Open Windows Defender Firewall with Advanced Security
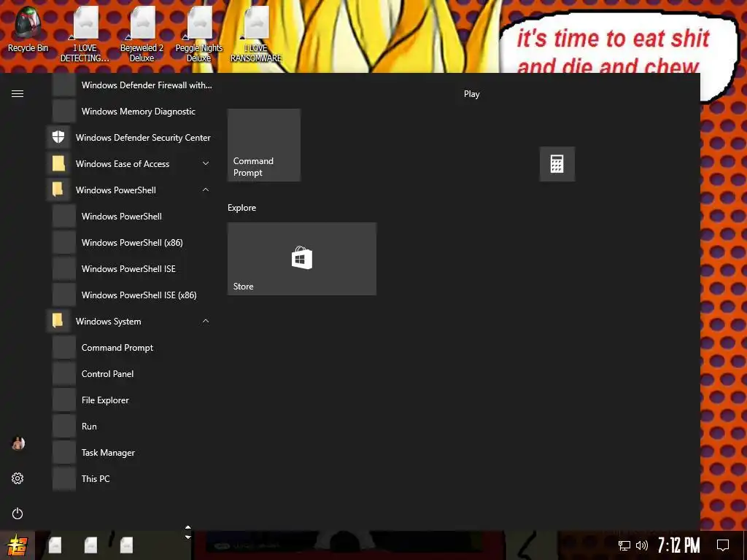Image resolution: width=747 pixels, height=560 pixels. click(x=133, y=85)
